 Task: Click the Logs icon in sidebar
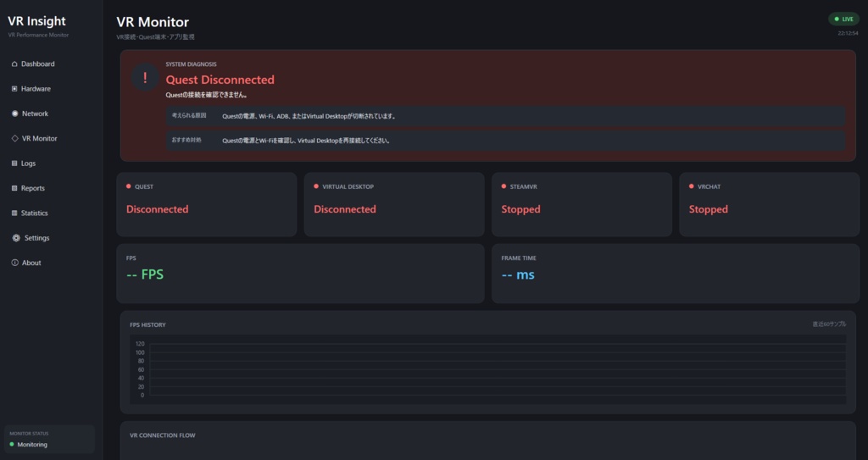pos(14,163)
